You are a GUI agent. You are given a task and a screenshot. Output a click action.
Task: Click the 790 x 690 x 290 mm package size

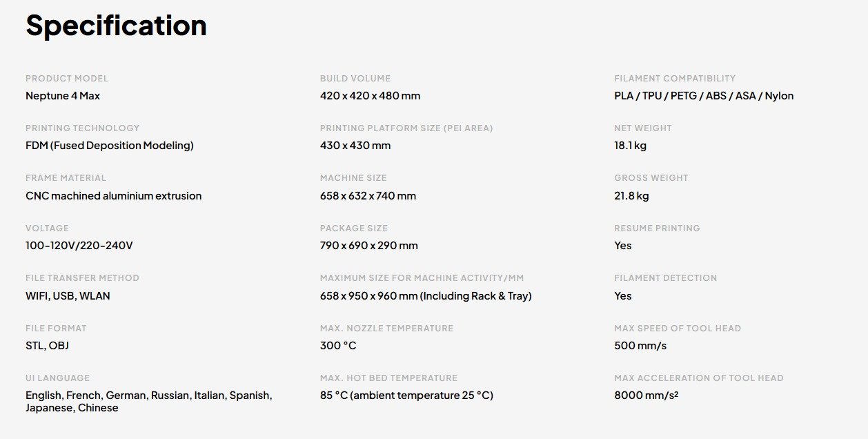(368, 246)
